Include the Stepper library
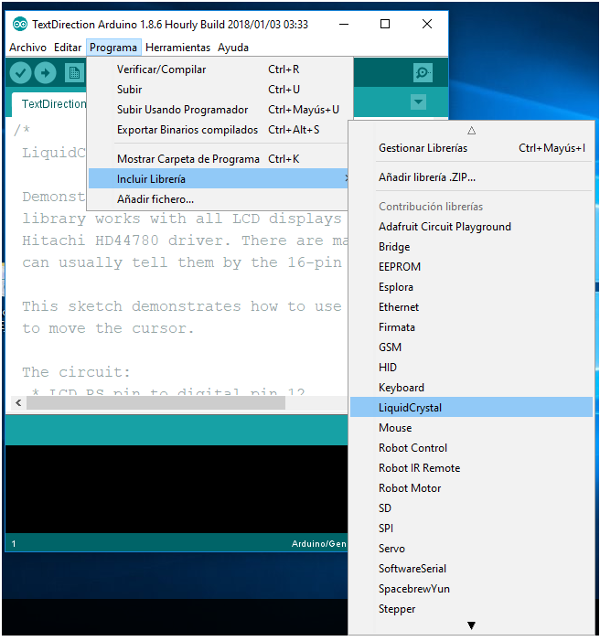This screenshot has width=600, height=641. coord(471,609)
